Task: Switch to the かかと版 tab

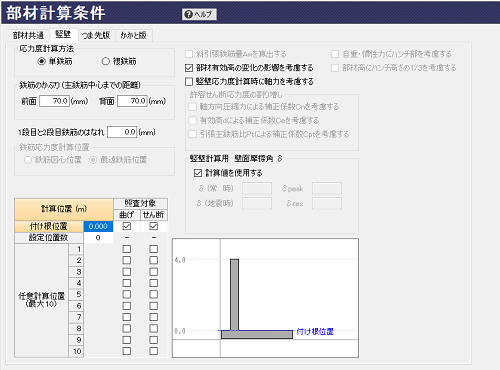Action: [x=134, y=35]
